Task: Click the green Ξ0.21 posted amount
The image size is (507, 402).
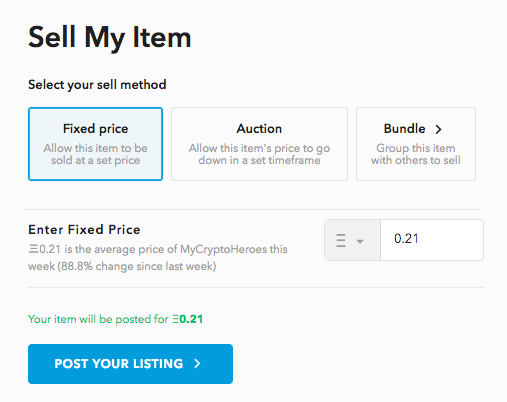Action: [188, 319]
